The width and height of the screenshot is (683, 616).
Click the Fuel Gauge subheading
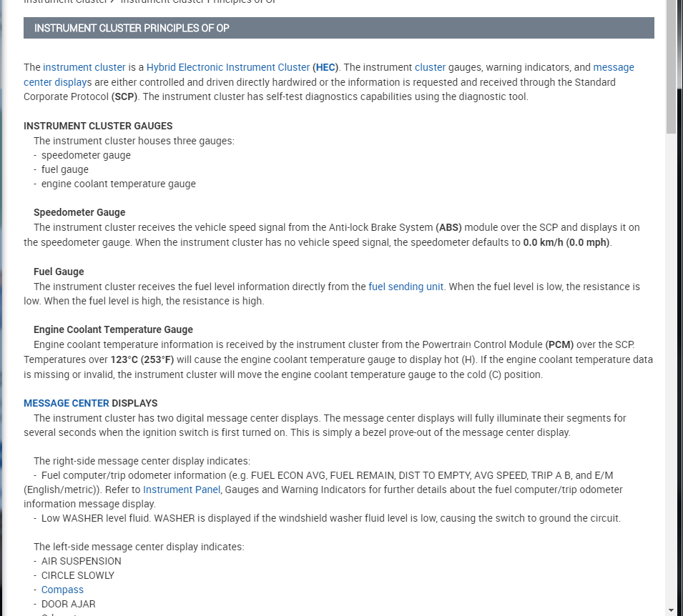click(x=59, y=272)
